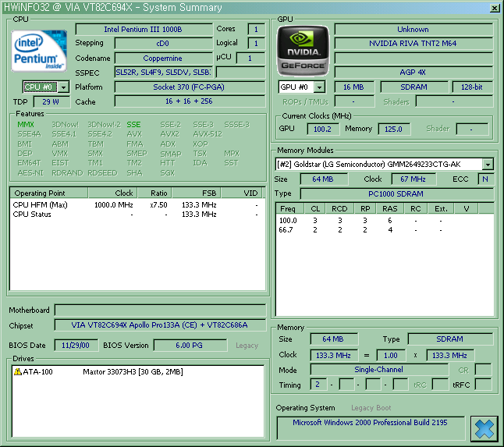Click the warning icon beside ATA-100
The image size is (504, 447).
point(18,372)
